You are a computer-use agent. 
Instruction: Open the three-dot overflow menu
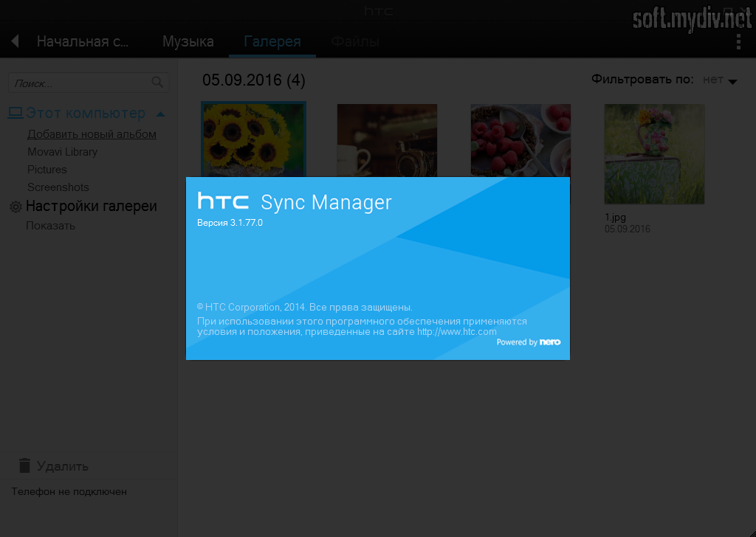click(738, 41)
